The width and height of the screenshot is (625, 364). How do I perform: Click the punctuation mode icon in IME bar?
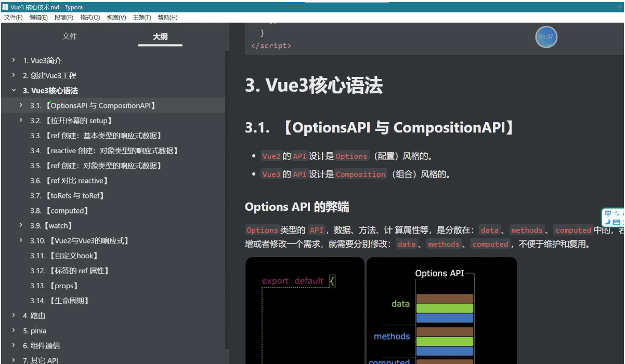point(617,213)
